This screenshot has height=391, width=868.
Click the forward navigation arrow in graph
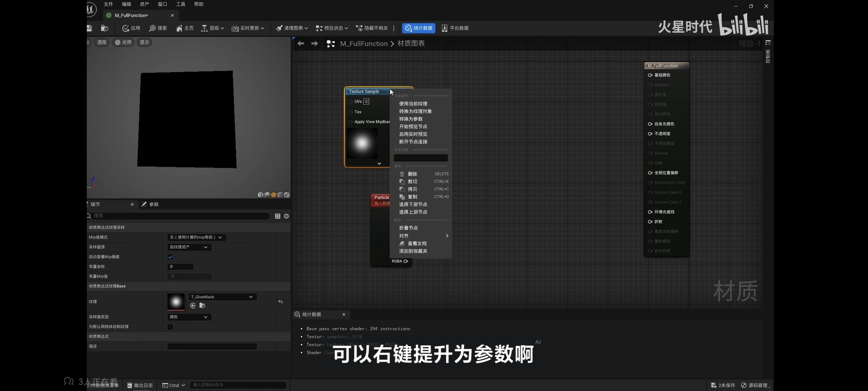coord(315,43)
